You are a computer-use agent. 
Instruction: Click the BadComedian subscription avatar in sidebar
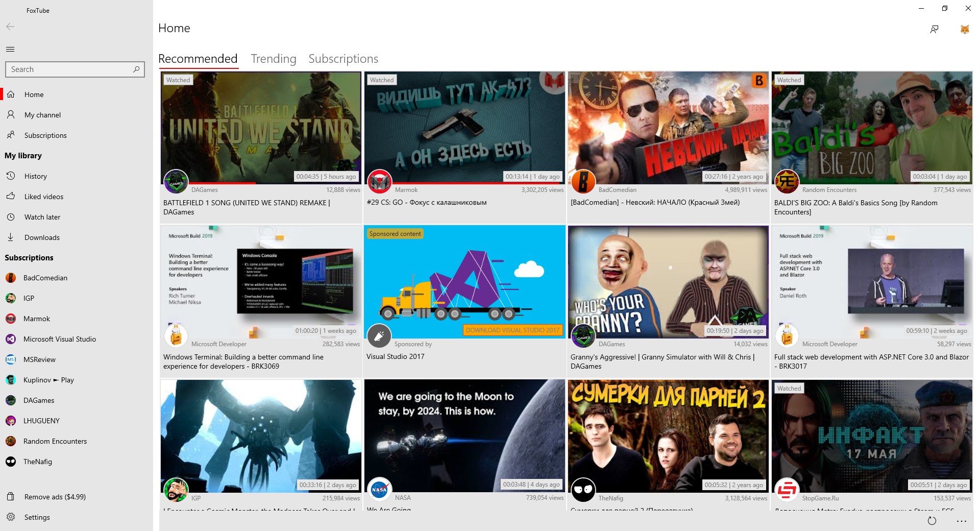[x=11, y=278]
